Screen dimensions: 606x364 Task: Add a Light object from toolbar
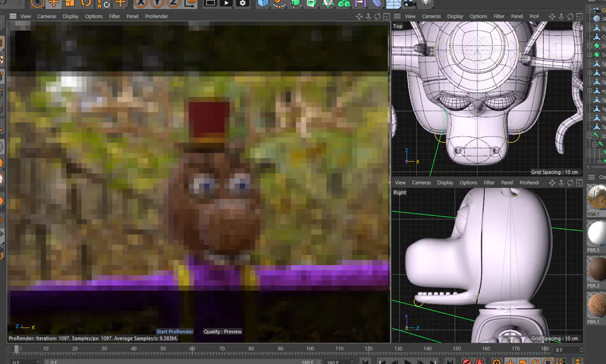point(425,3)
